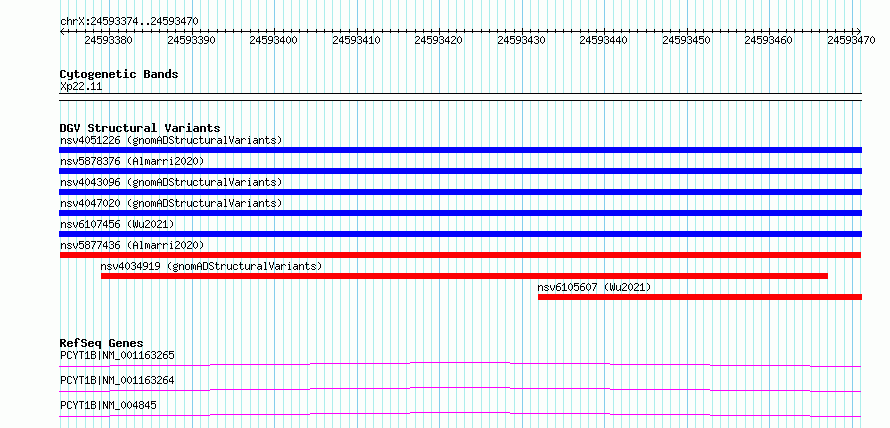This screenshot has width=890, height=428.
Task: Open variant label nsv4043096 (gnomADStructuralVariants)
Action: [171, 182]
